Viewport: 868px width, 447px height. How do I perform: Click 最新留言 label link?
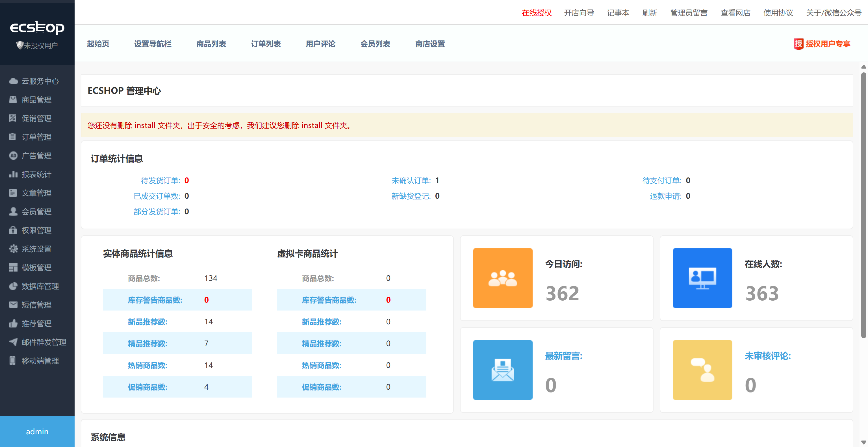pyautogui.click(x=564, y=356)
